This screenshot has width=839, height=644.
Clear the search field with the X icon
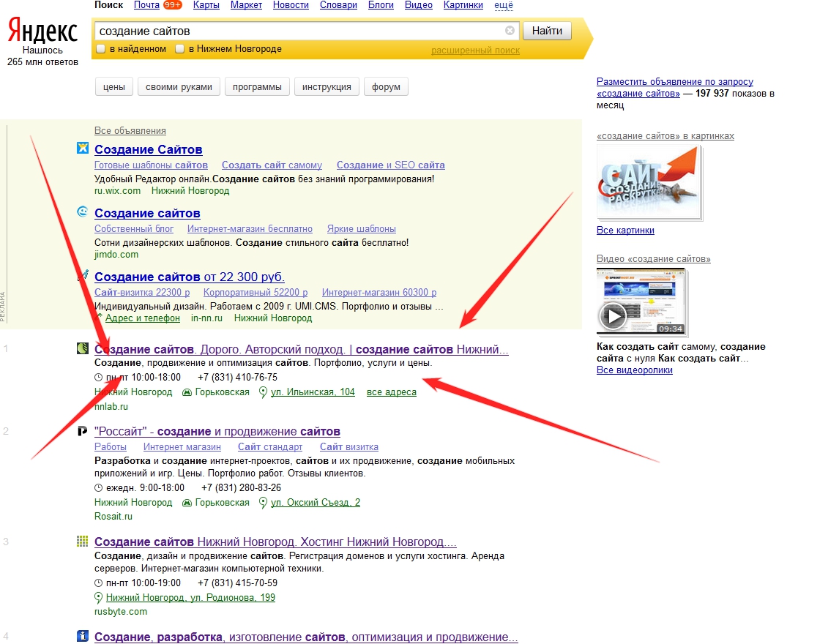pos(510,31)
